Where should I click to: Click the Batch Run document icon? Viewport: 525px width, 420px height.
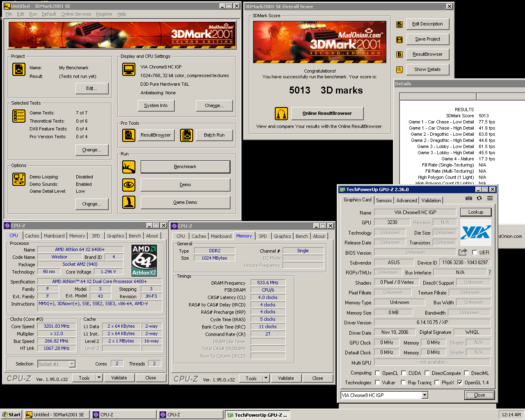pyautogui.click(x=187, y=135)
